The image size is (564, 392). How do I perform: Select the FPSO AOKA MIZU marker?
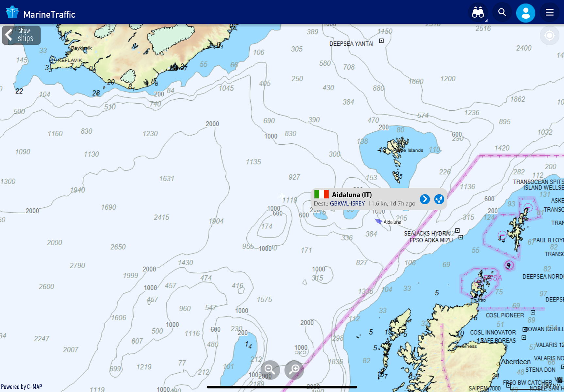[x=461, y=237]
